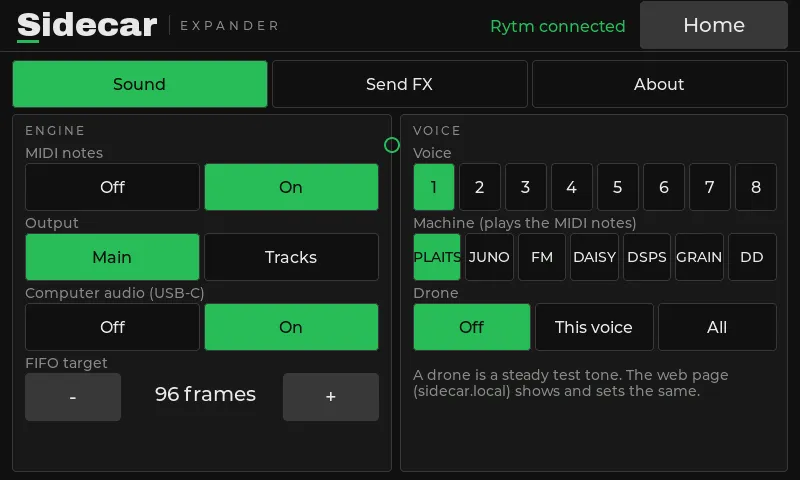Turn MIDI notes Off
The width and height of the screenshot is (800, 480).
(112, 187)
